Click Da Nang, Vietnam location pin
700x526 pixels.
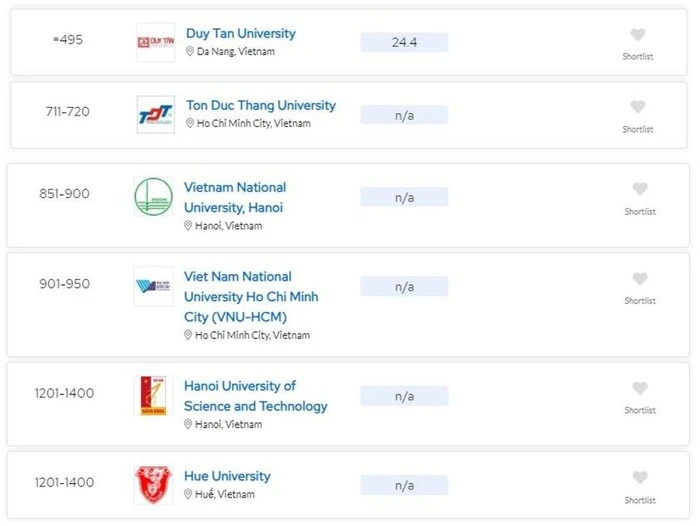190,52
